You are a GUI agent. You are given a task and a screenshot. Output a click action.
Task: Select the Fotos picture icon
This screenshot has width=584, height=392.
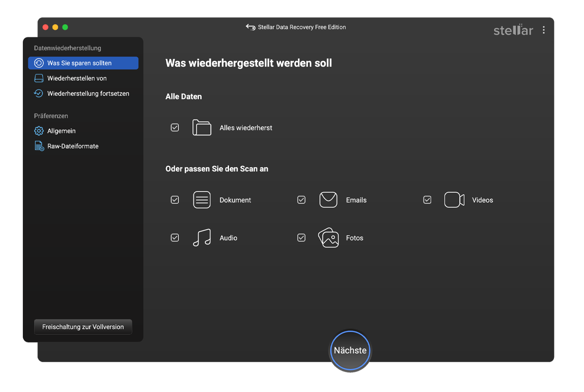pyautogui.click(x=328, y=237)
